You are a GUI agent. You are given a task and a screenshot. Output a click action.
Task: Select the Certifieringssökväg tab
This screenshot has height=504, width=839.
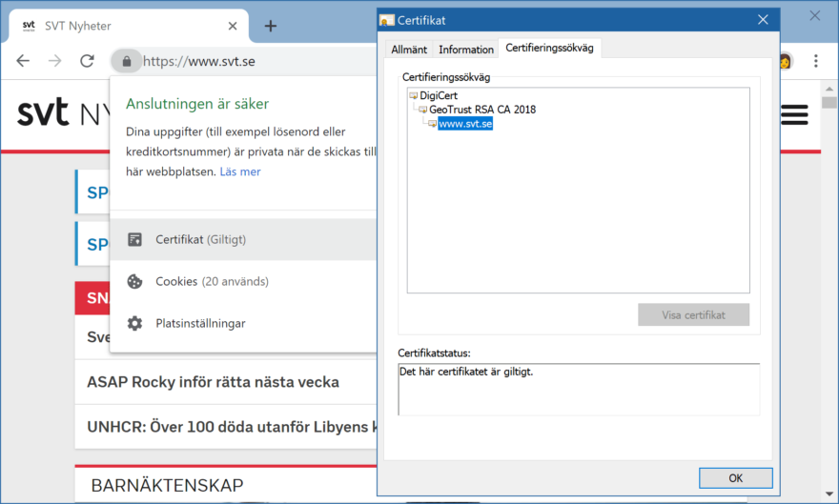pos(549,48)
